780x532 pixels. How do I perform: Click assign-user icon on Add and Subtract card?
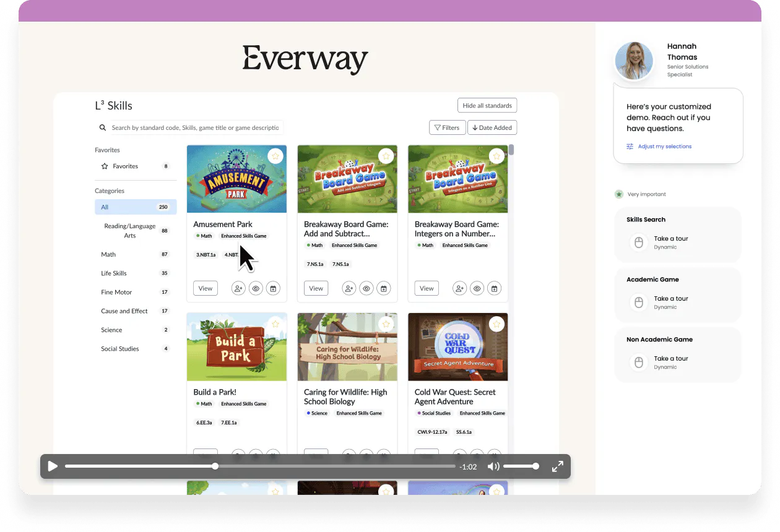(x=349, y=288)
